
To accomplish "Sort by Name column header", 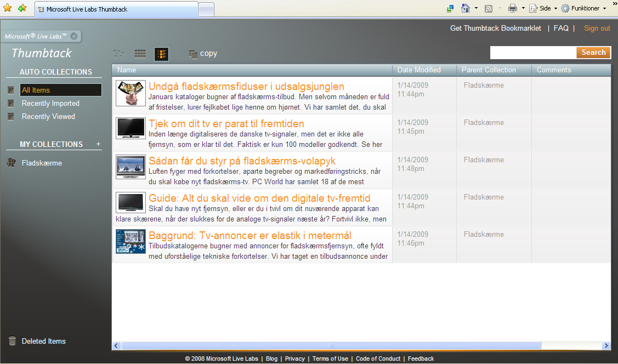I will pos(252,70).
